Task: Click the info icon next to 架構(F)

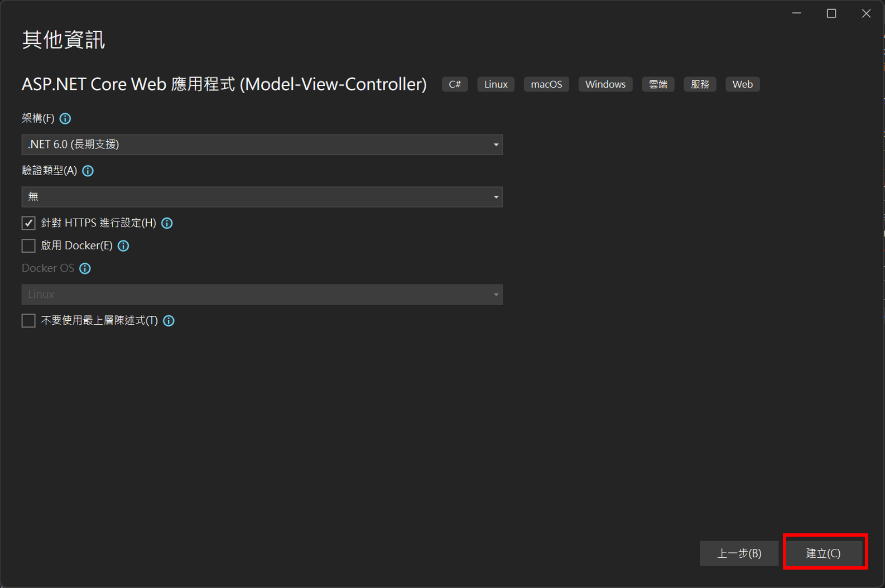Action: [x=65, y=118]
